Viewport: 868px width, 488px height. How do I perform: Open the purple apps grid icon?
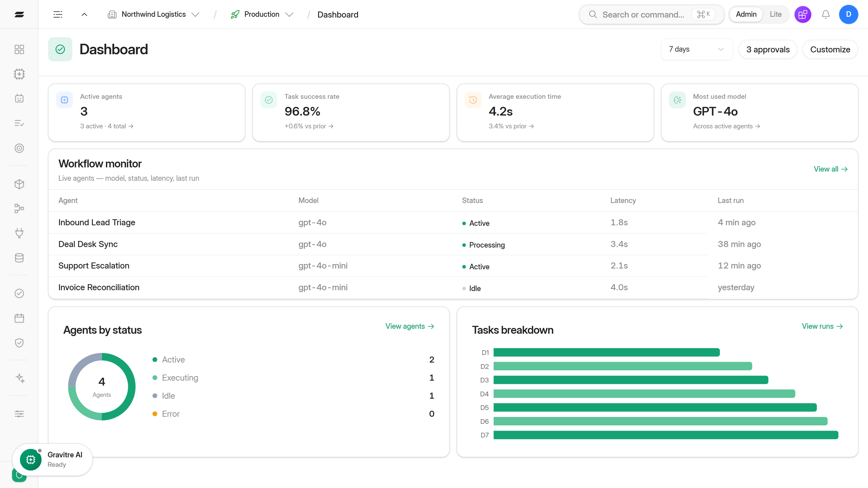click(x=803, y=14)
